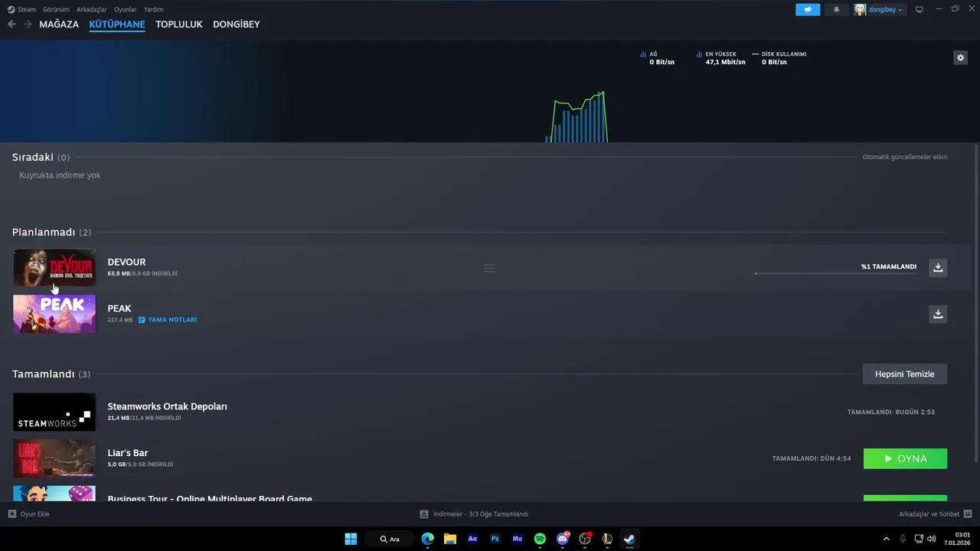Open After Effects from taskbar
The width and height of the screenshot is (980, 551).
click(x=472, y=539)
